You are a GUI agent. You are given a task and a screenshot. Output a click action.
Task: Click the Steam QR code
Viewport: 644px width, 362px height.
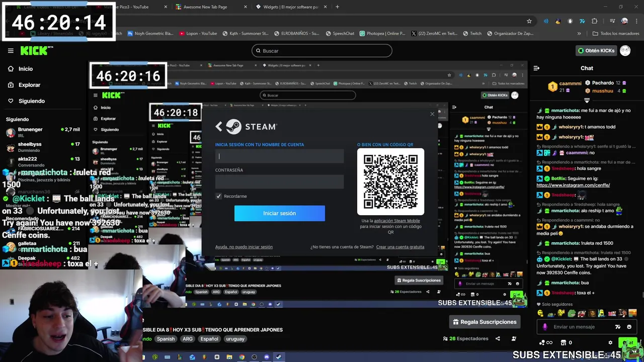390,182
